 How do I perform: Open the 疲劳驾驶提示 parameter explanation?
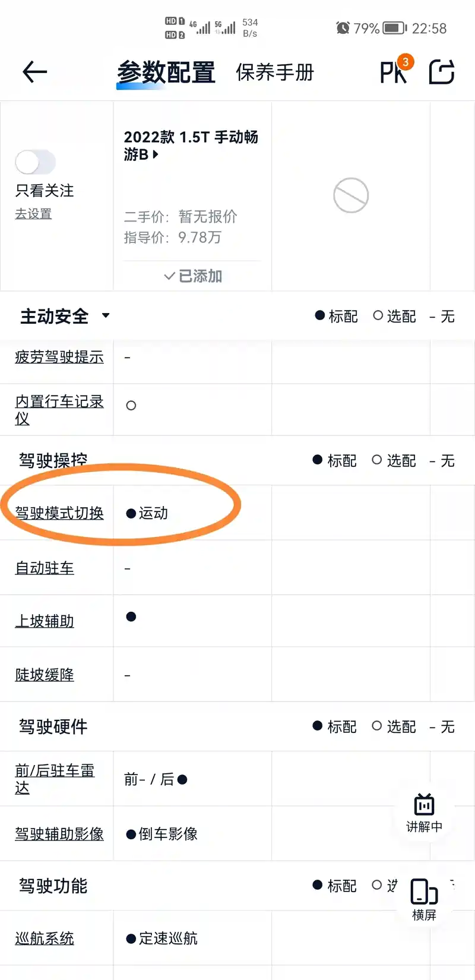[x=59, y=357]
